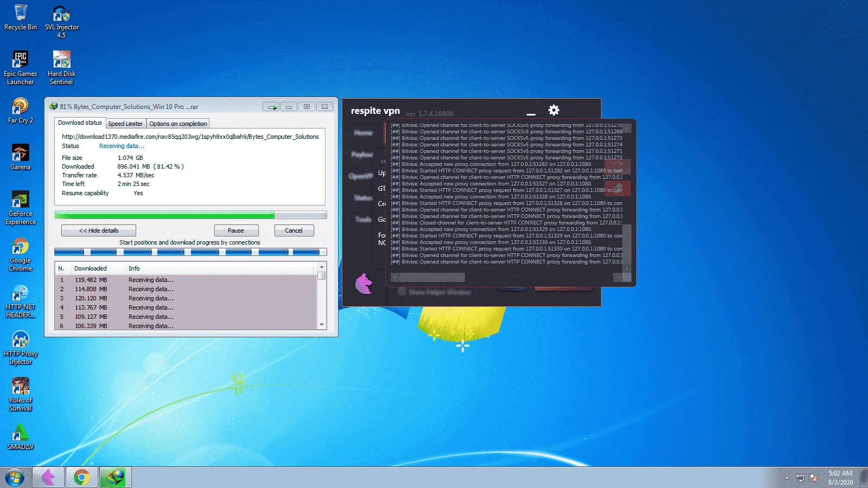The width and height of the screenshot is (868, 488).
Task: Click the VPN log scroll-up arrow
Action: [x=627, y=129]
